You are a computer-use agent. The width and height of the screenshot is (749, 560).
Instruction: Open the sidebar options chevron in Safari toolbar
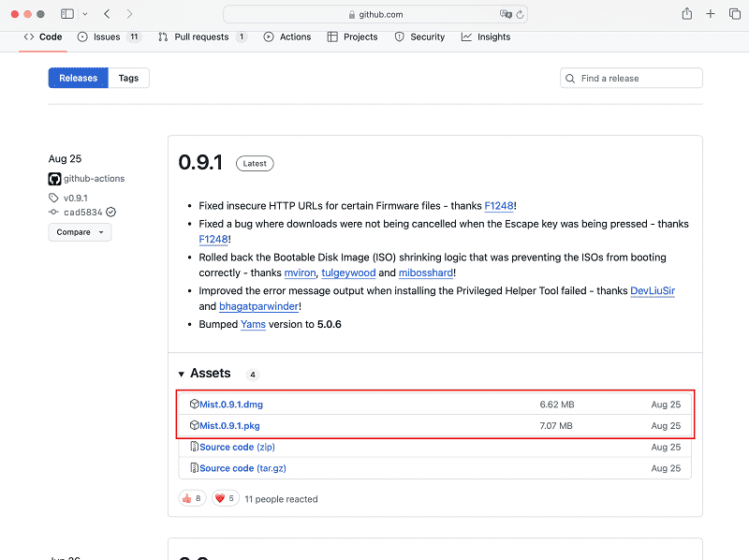pos(85,14)
